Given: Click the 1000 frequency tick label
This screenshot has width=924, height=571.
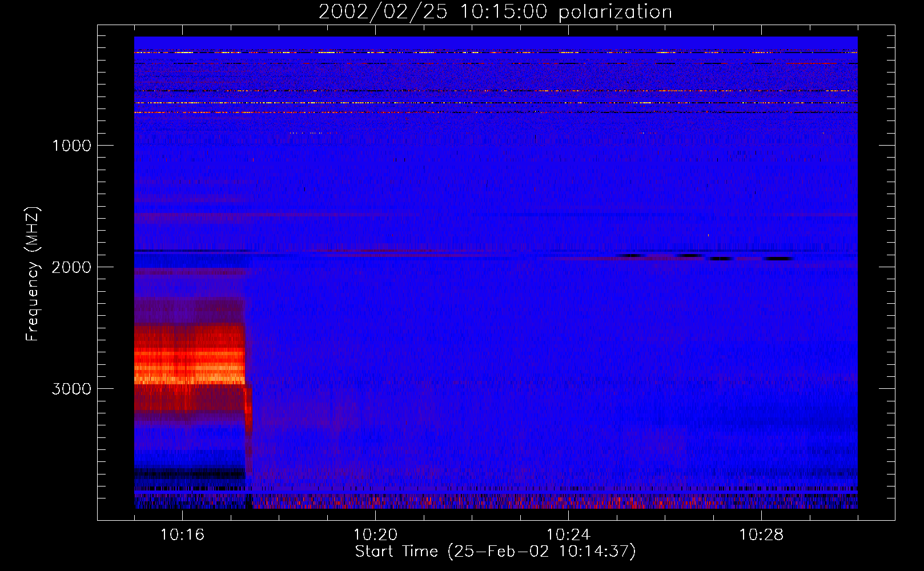Looking at the screenshot, I should [71, 146].
